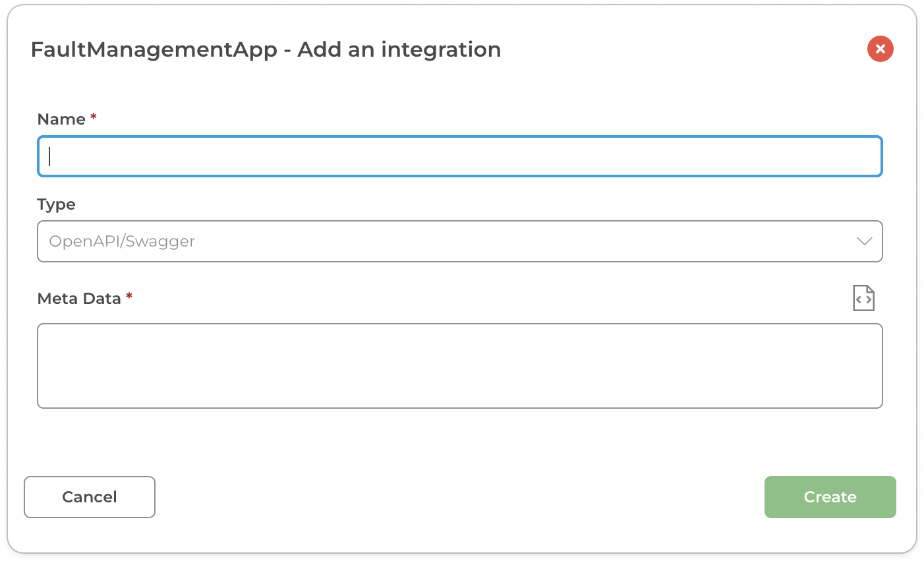Click the blinking cursor in Name box
924x563 pixels.
50,156
